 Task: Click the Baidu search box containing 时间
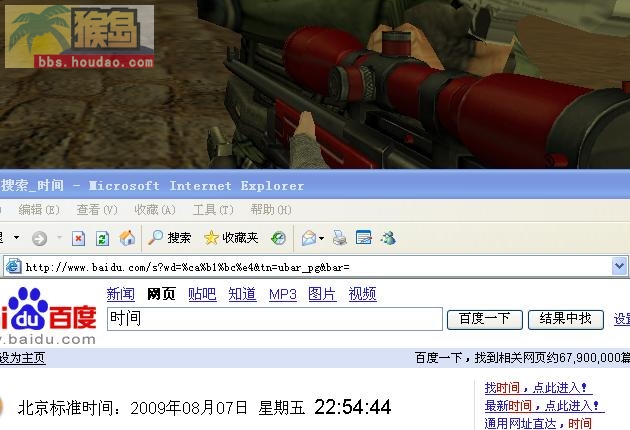coord(275,319)
